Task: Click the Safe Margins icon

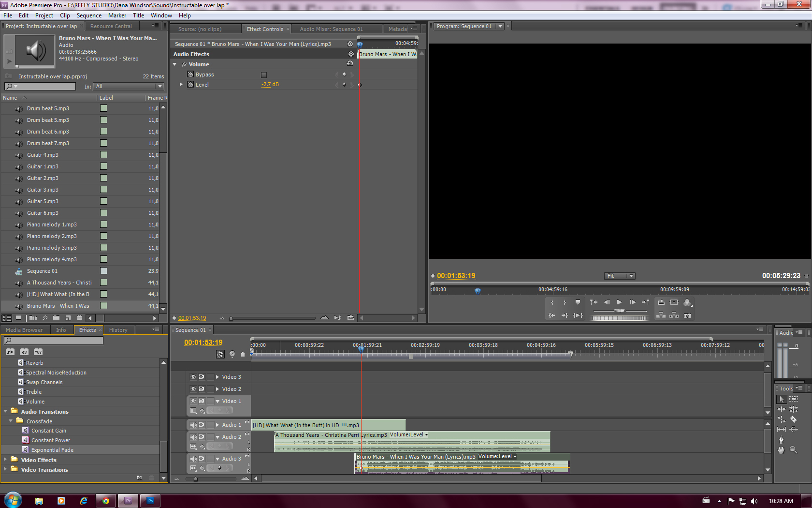Action: [x=674, y=302]
